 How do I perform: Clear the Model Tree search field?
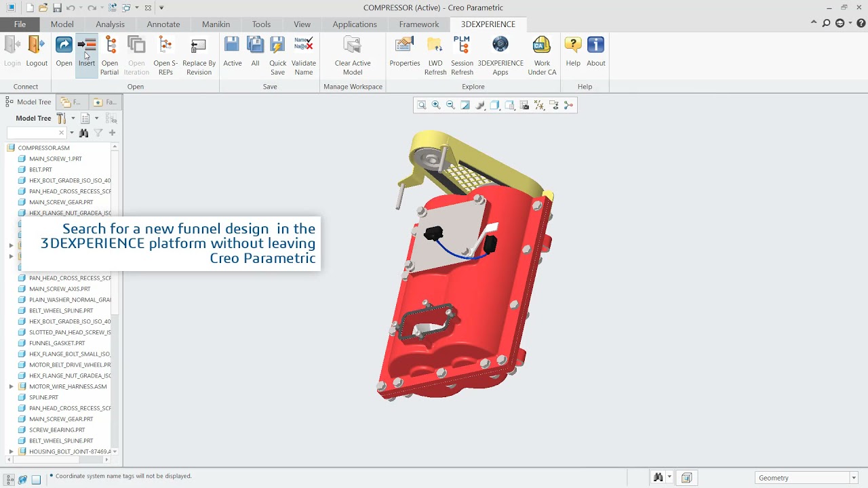point(62,133)
